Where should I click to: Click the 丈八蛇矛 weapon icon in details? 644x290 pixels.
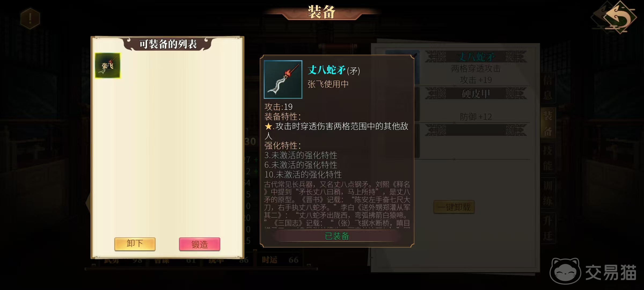point(283,79)
